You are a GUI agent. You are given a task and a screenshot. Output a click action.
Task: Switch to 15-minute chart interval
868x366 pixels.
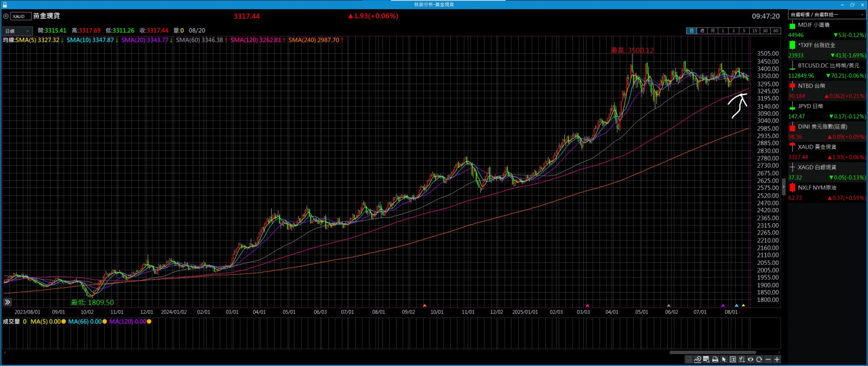coord(754,31)
